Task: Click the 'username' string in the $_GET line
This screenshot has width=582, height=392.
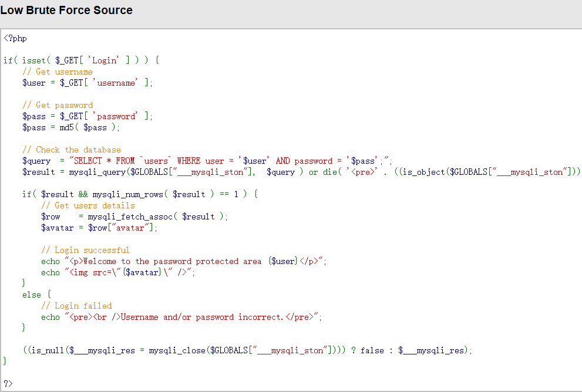Action: point(116,83)
